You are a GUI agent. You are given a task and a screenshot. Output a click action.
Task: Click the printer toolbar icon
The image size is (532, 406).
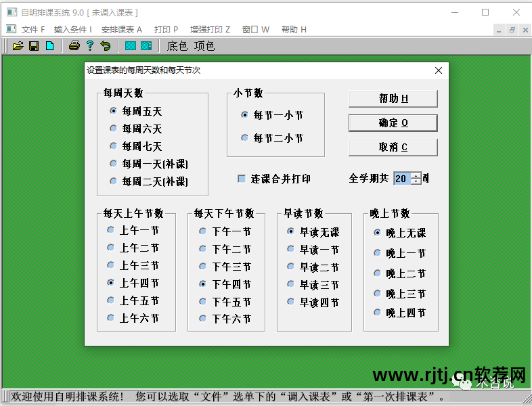coord(74,46)
